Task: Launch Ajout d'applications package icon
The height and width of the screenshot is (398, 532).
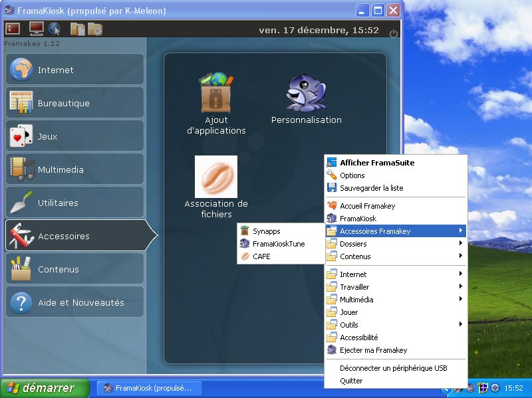Action: pyautogui.click(x=216, y=92)
